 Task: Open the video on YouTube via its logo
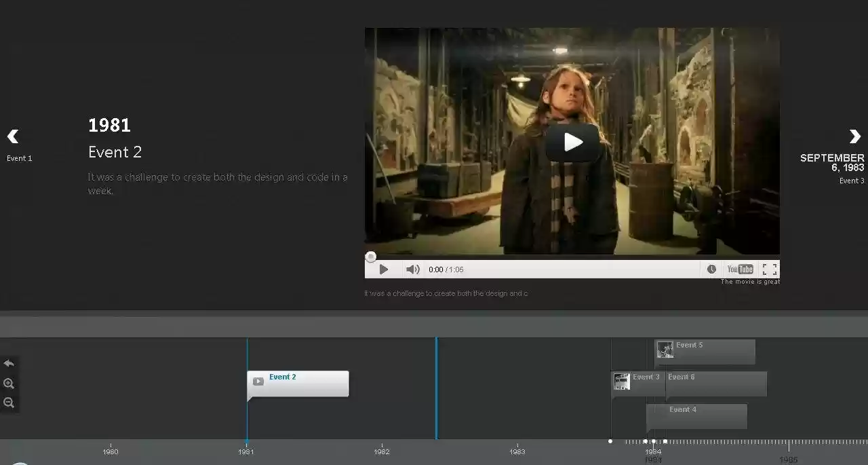[x=740, y=269]
